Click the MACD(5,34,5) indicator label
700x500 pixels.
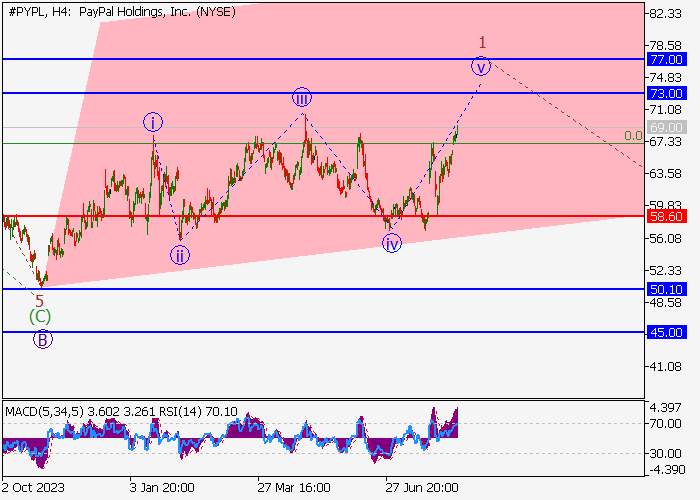coord(44,411)
